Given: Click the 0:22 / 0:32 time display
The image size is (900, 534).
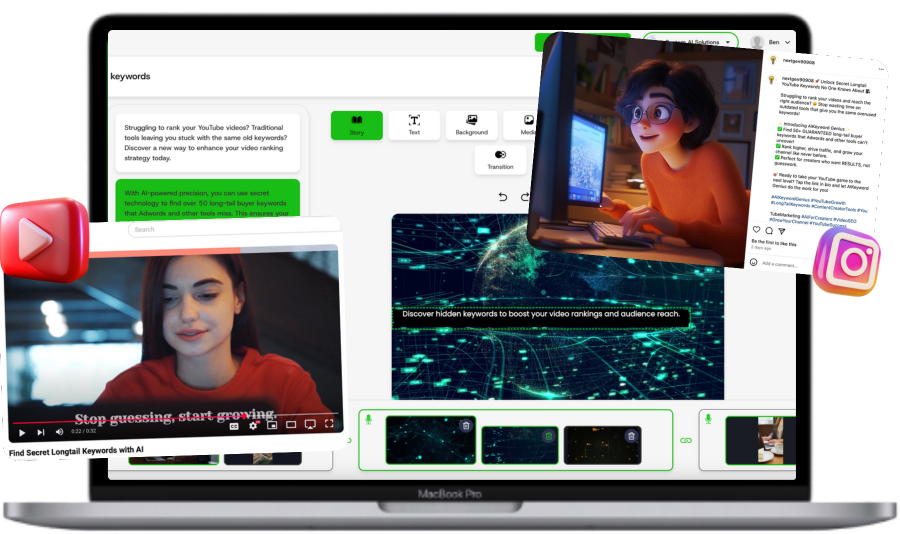Looking at the screenshot, I should point(84,431).
